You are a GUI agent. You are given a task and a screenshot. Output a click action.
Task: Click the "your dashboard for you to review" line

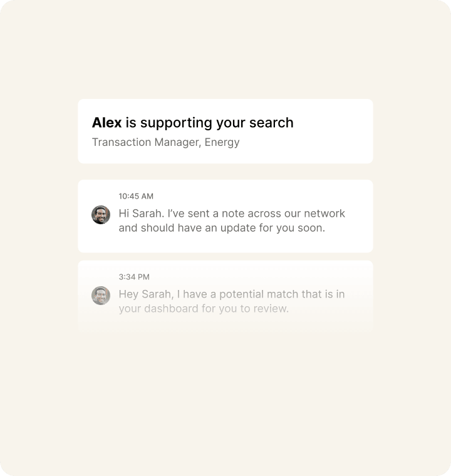tap(204, 309)
